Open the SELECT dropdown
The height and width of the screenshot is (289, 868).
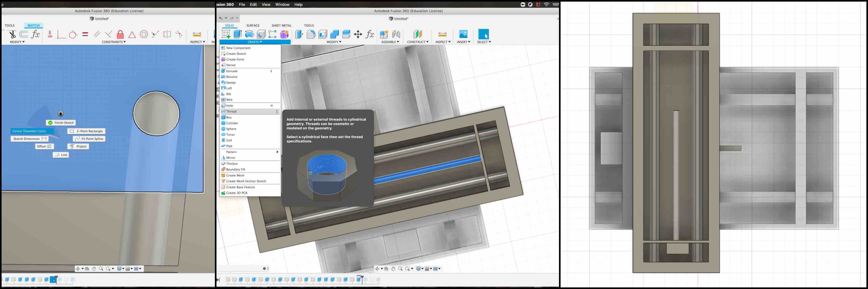click(x=484, y=42)
